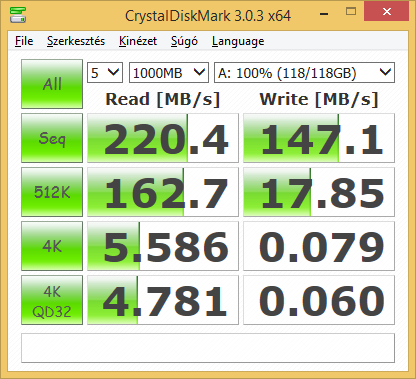Open the File menu
The height and width of the screenshot is (379, 416).
click(24, 41)
